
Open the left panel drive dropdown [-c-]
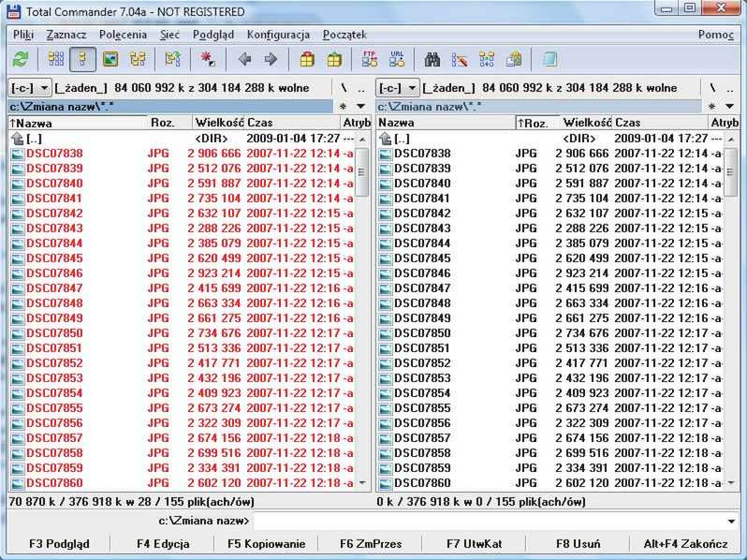[x=30, y=88]
